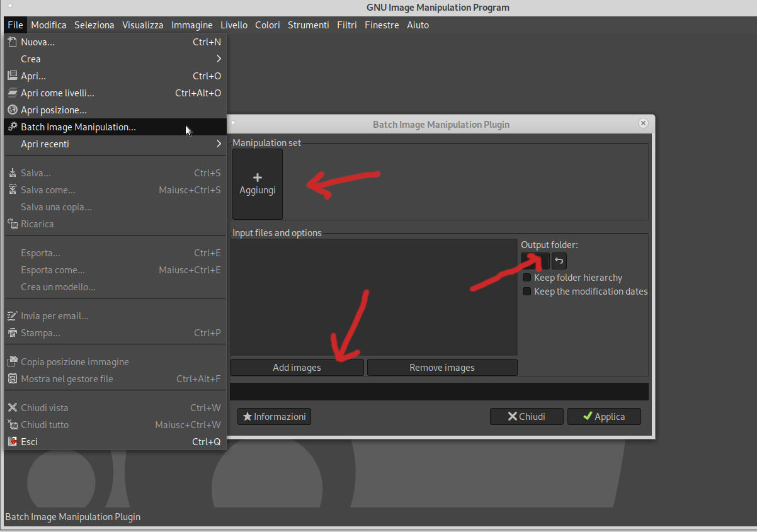The height and width of the screenshot is (532, 757).
Task: Open the Livello menu
Action: tap(234, 25)
